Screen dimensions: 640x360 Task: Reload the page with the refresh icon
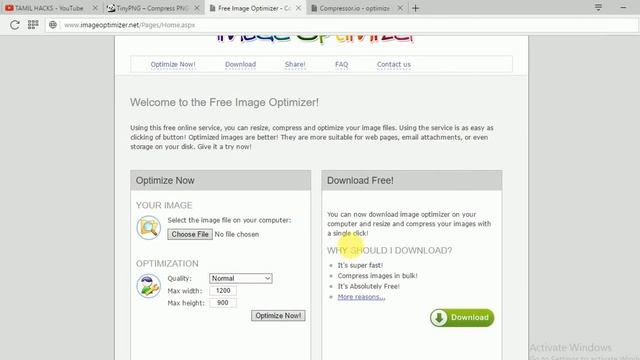click(15, 25)
